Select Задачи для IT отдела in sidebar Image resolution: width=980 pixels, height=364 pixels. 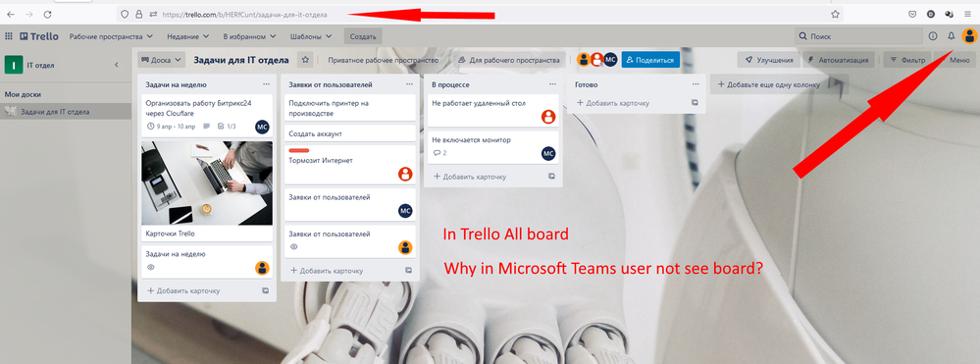pyautogui.click(x=66, y=111)
